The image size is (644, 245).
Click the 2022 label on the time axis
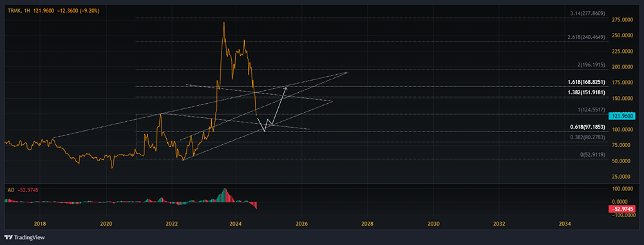pos(171,224)
